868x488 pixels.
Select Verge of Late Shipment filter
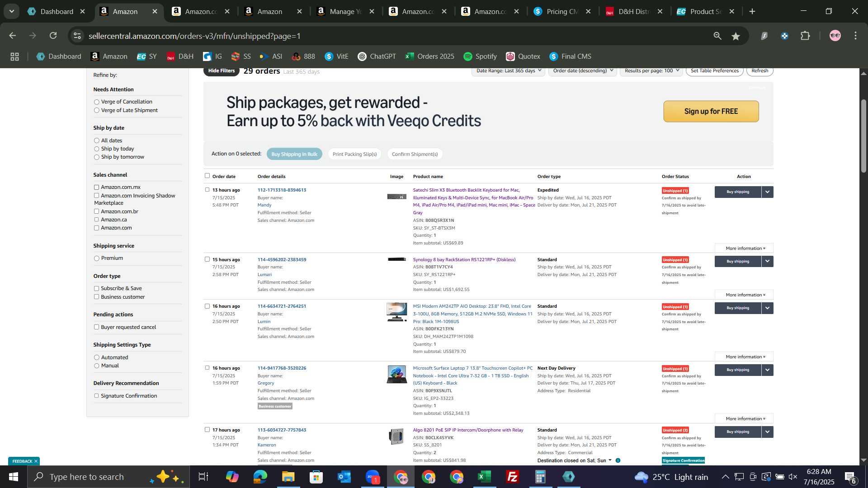[96, 111]
